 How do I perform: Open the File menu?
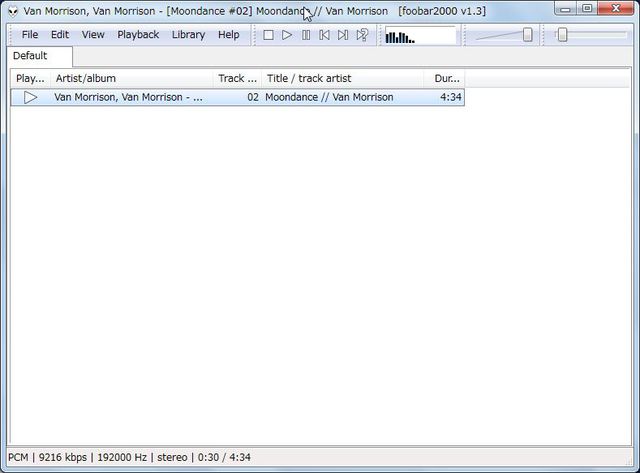(30, 34)
